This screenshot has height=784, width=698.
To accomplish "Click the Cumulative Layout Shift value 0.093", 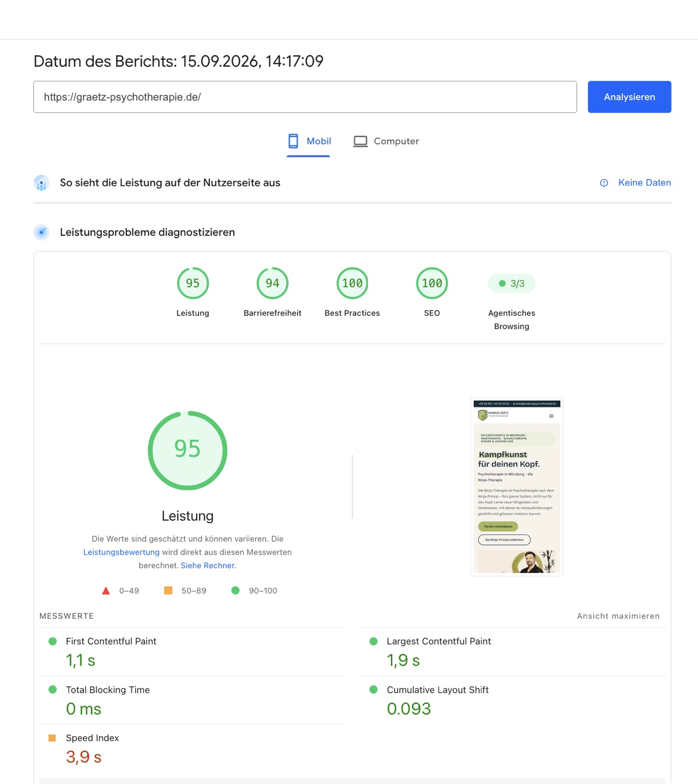I will coord(409,709).
